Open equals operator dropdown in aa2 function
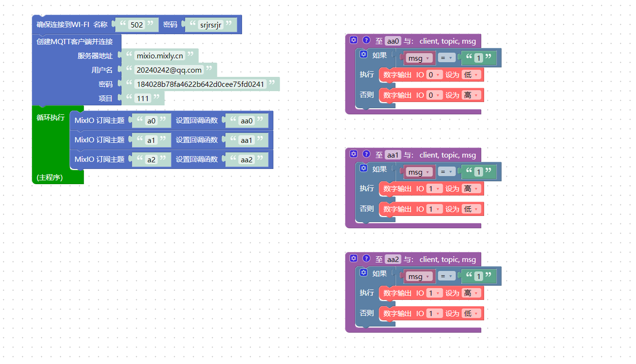636x364 pixels. tap(447, 277)
